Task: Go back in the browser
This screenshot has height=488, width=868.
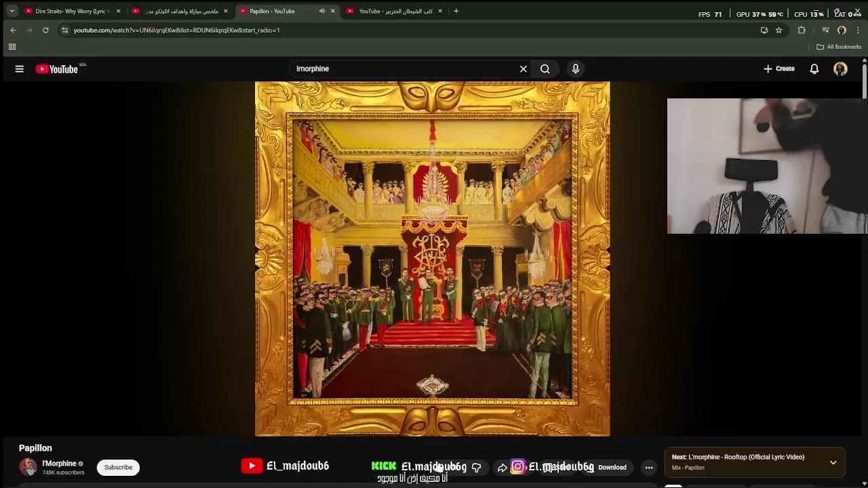Action: point(13,30)
